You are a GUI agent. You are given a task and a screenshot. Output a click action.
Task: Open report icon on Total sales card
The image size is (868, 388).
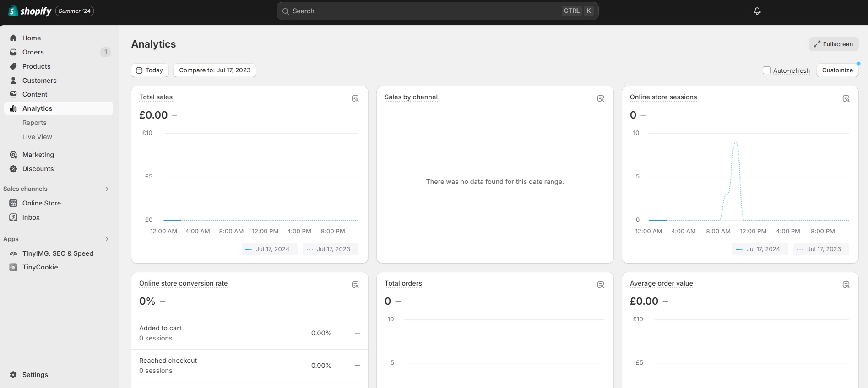point(355,98)
